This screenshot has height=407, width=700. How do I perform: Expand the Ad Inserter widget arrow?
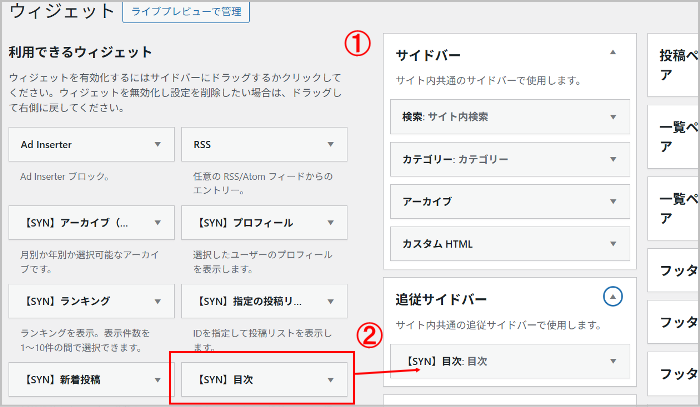158,144
